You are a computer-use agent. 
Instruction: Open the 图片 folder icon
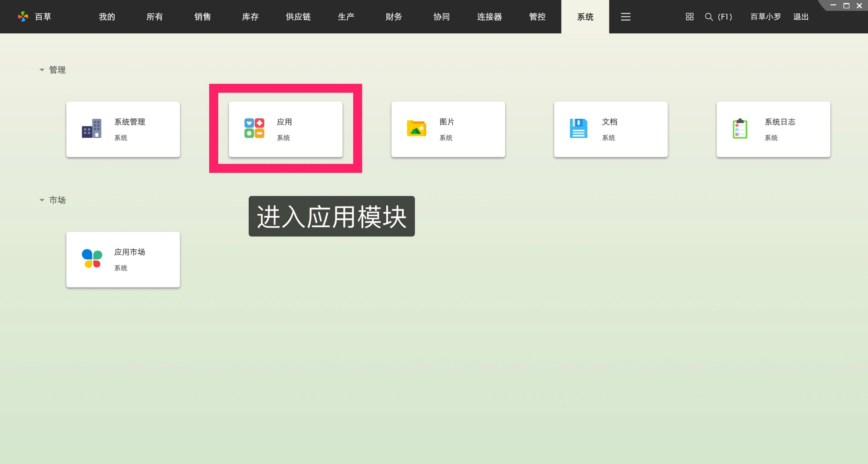[x=416, y=128]
